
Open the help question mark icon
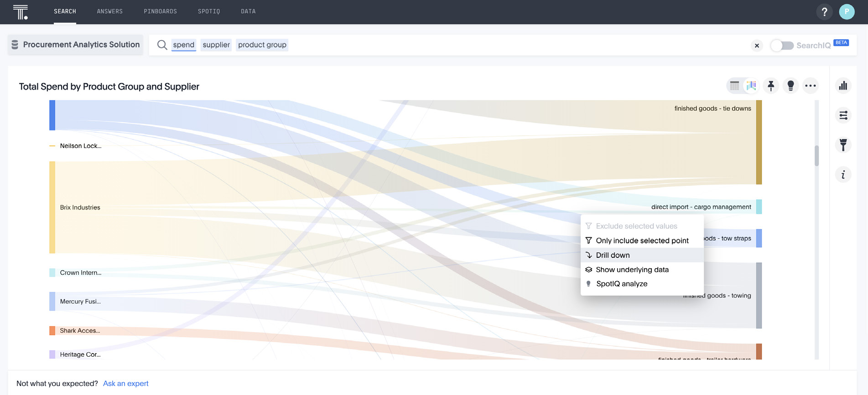click(x=824, y=12)
